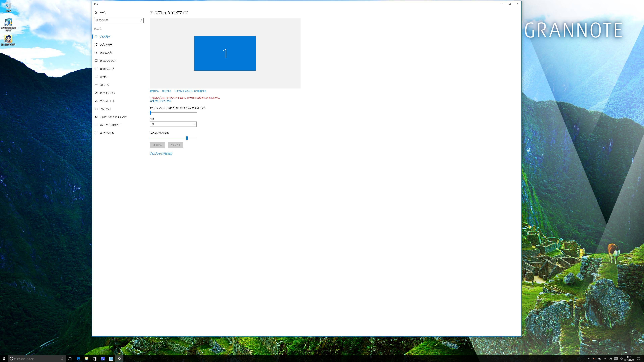
Task: Show hidden system tray icons chevron
Action: [589, 358]
